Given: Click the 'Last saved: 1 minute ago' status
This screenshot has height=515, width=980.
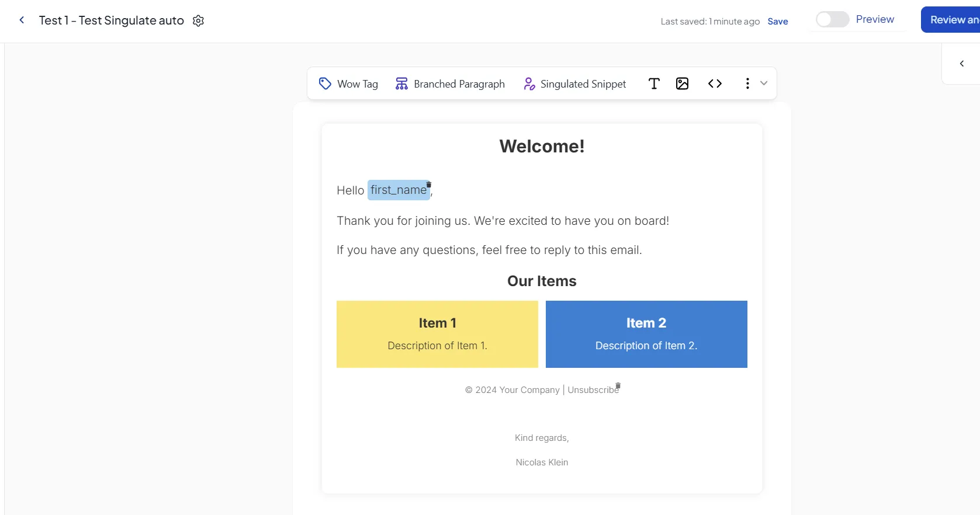Looking at the screenshot, I should 710,22.
